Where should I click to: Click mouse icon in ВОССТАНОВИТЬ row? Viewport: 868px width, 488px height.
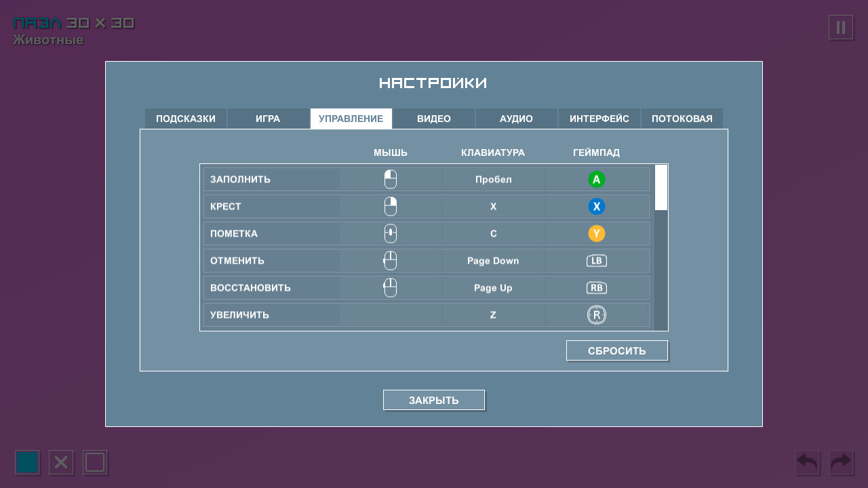click(390, 288)
